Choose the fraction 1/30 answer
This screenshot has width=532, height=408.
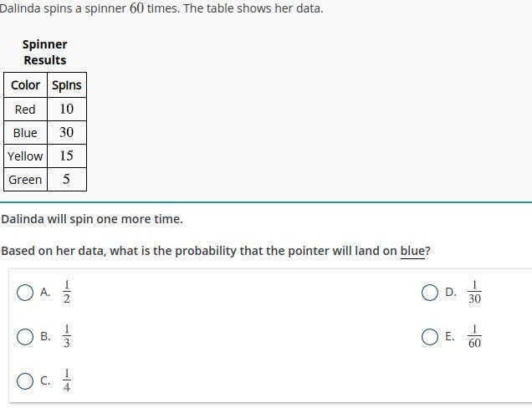pyautogui.click(x=474, y=292)
